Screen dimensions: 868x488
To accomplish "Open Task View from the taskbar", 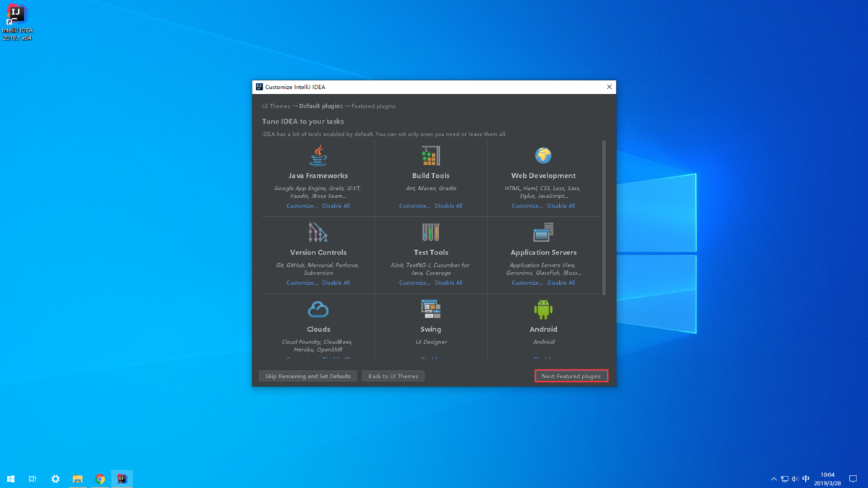I will point(33,479).
